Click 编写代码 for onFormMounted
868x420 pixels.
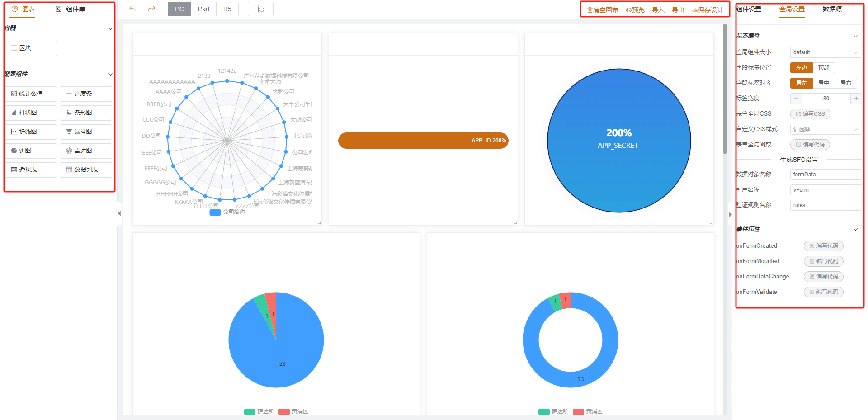coord(824,261)
